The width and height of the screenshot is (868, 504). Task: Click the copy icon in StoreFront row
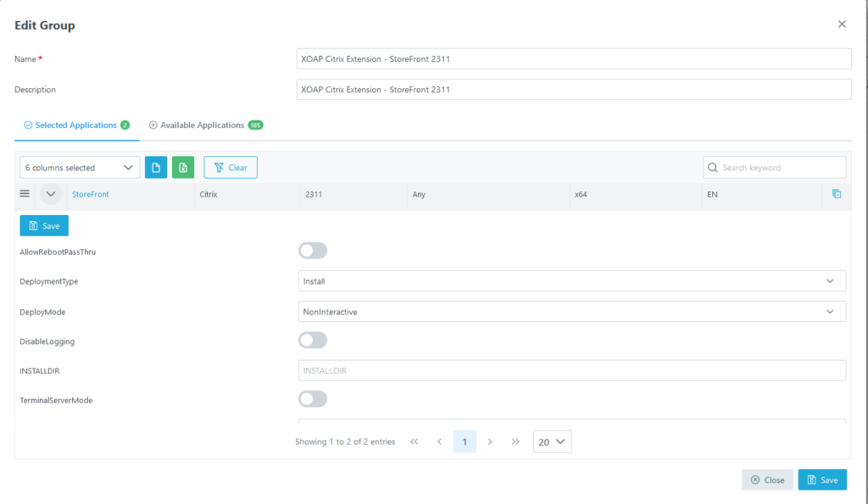(837, 194)
